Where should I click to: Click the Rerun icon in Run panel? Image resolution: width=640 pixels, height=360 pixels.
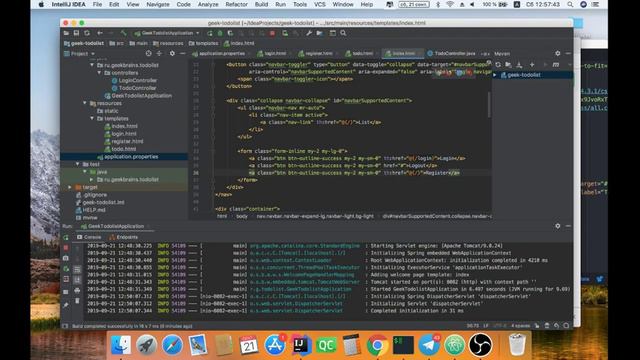(x=66, y=237)
